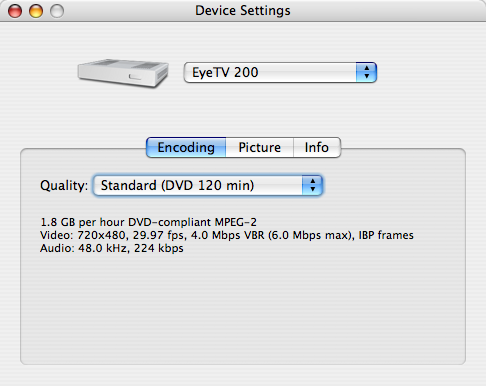Viewport: 486px width, 386px height.
Task: Click the EyeTV 200 text in the selector
Action: (x=225, y=72)
